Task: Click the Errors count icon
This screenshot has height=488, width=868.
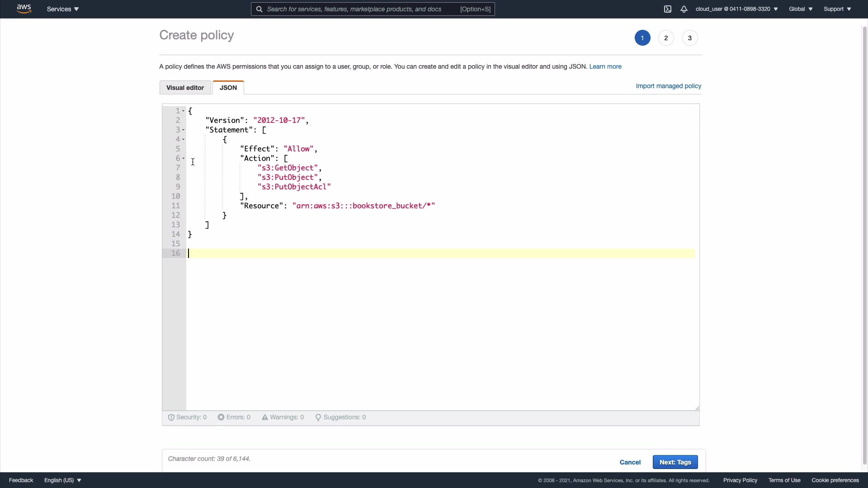Action: click(x=221, y=418)
